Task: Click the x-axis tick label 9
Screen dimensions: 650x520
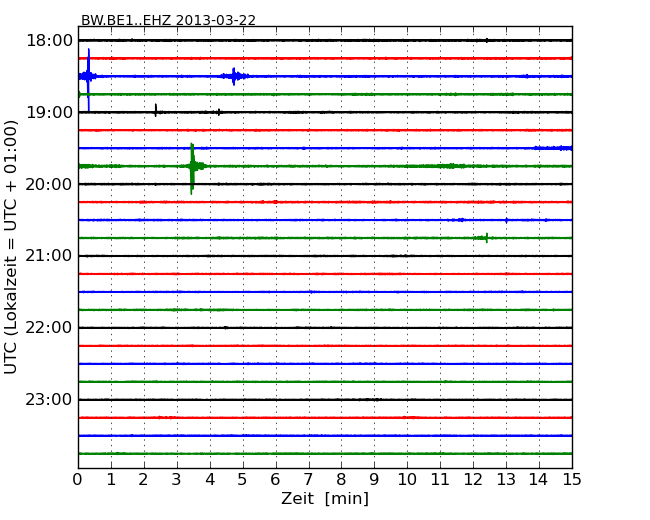Action: coord(374,479)
